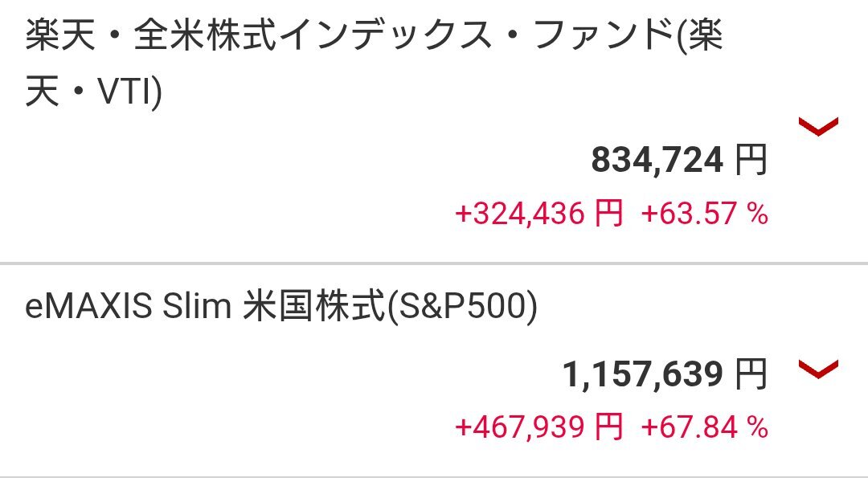Select the 1,157,639 valuation amount
Viewport: 868px width, 494px height.
tap(643, 374)
